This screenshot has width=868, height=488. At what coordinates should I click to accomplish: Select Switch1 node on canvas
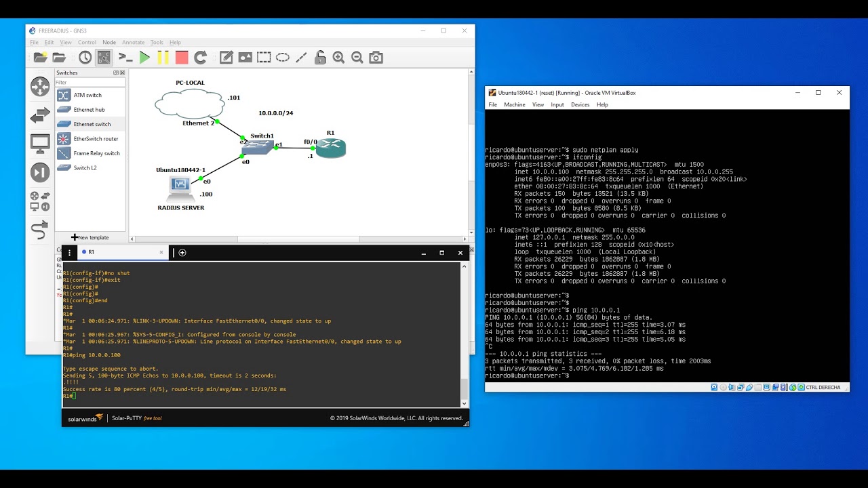coord(259,147)
